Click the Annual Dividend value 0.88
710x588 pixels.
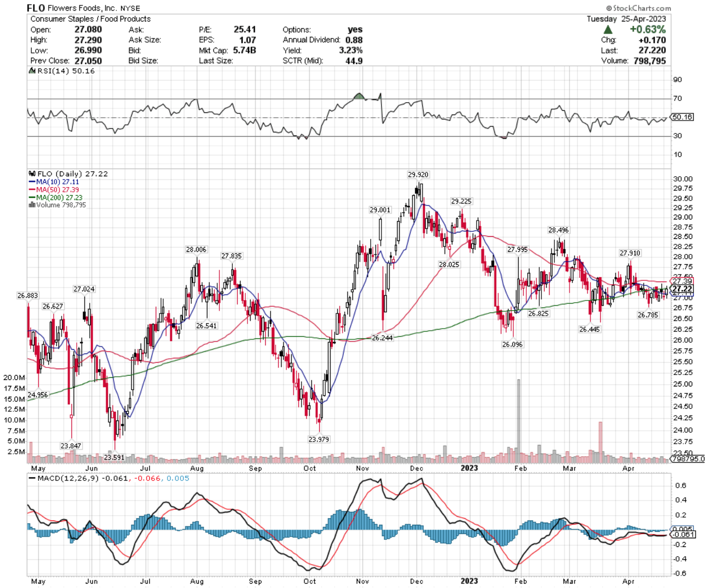[x=354, y=40]
